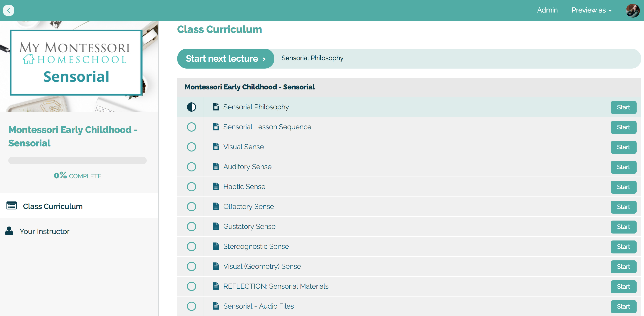This screenshot has width=644, height=316.
Task: Click the Class Curriculum list icon
Action: pyautogui.click(x=12, y=206)
